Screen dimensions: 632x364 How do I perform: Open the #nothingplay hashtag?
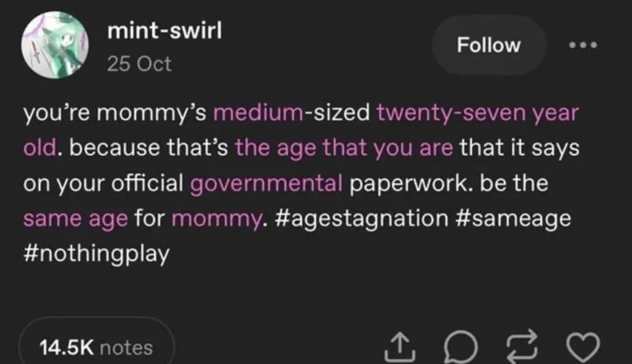[95, 254]
